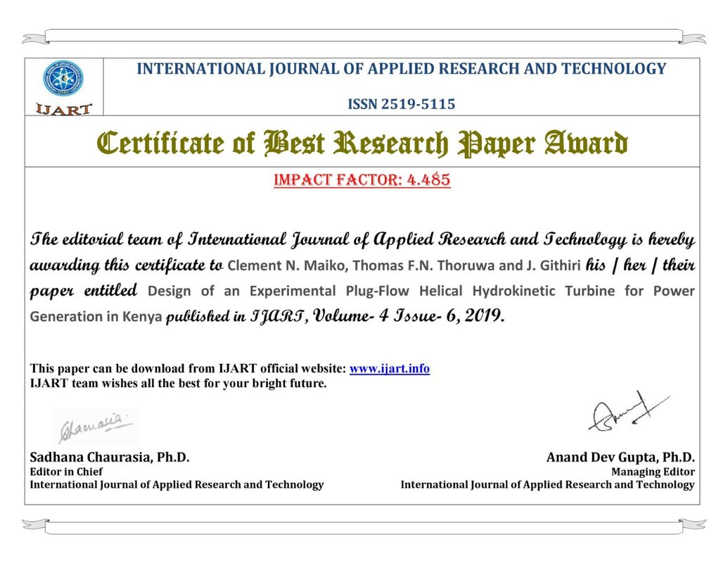Click the paper title starting with Design of an Experimental
This screenshot has width=728, height=563.
(421, 291)
